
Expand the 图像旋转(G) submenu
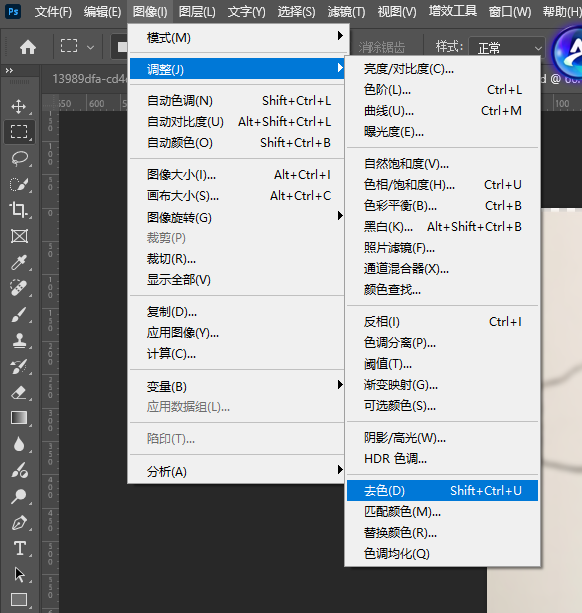point(239,217)
